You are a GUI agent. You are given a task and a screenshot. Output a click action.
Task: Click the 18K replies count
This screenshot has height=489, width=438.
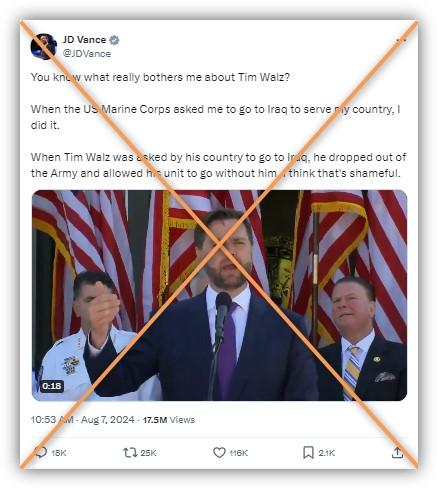click(x=59, y=453)
